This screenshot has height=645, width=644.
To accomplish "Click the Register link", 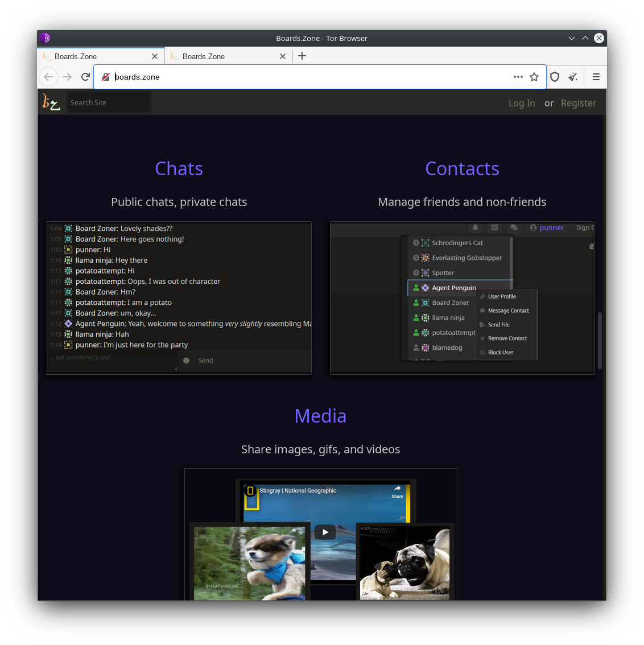I will (x=579, y=104).
